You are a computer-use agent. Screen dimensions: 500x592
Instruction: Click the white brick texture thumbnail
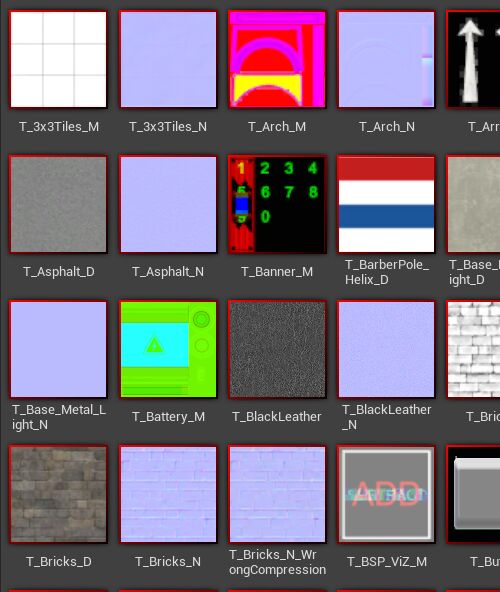[473, 349]
